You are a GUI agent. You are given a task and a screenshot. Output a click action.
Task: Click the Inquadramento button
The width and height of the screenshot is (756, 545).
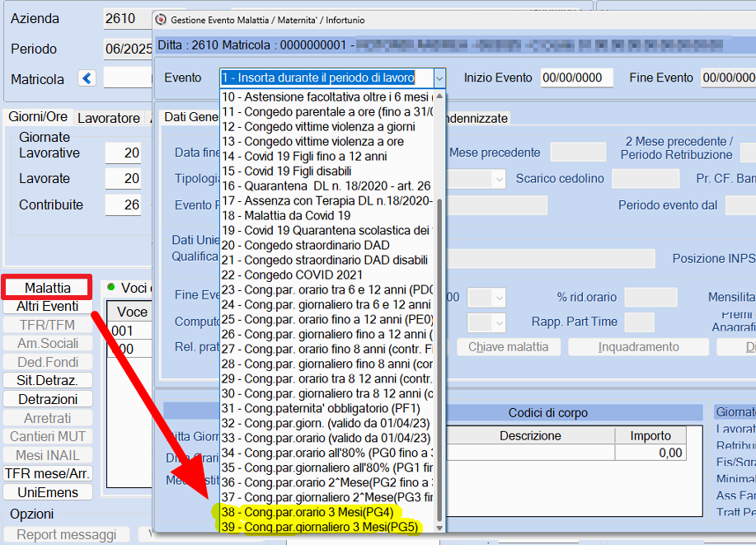638,347
